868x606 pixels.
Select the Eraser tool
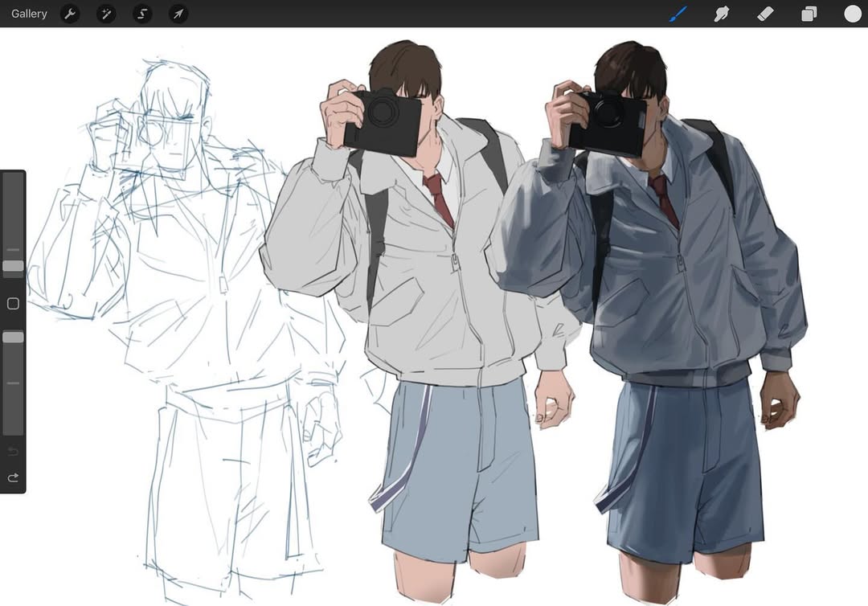click(765, 14)
